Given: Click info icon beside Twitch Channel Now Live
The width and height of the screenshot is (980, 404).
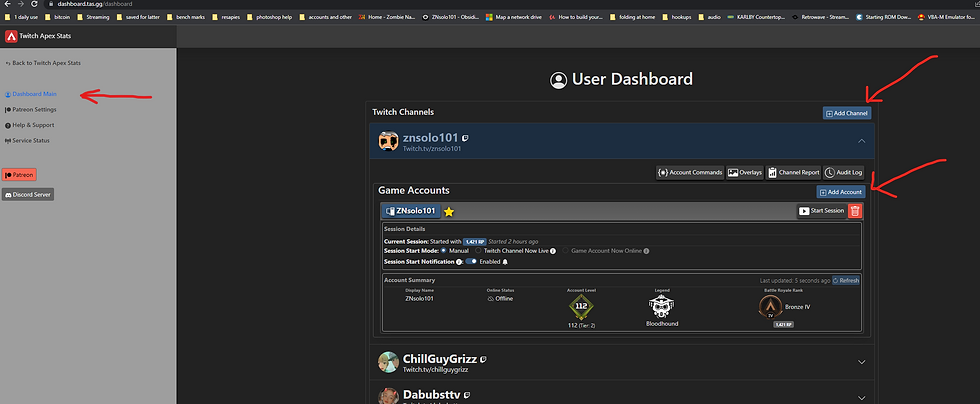Looking at the screenshot, I should [x=553, y=251].
